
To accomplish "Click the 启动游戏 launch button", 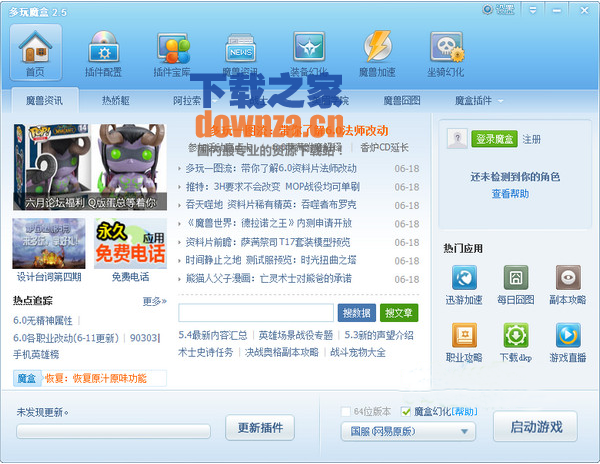I will pos(536,427).
